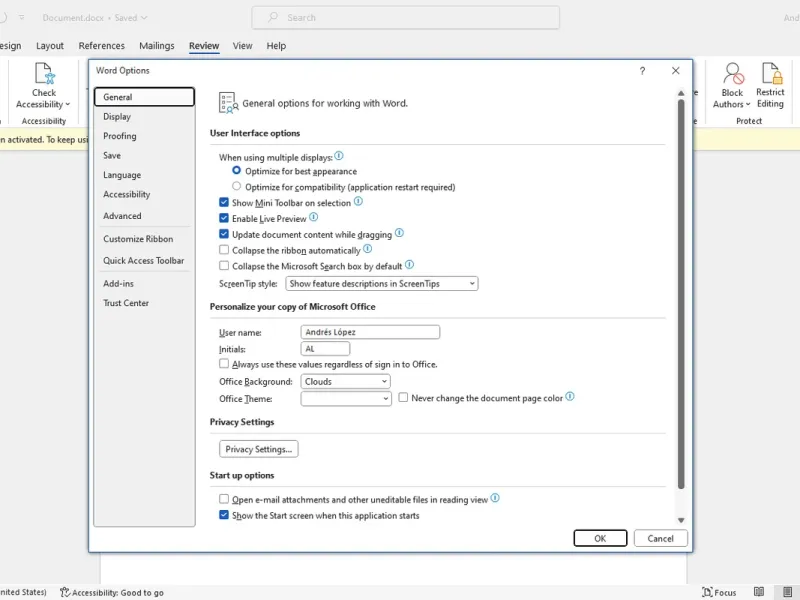Uncheck Show Mini Toolbar on selection
This screenshot has width=800, height=600.
pyautogui.click(x=223, y=202)
